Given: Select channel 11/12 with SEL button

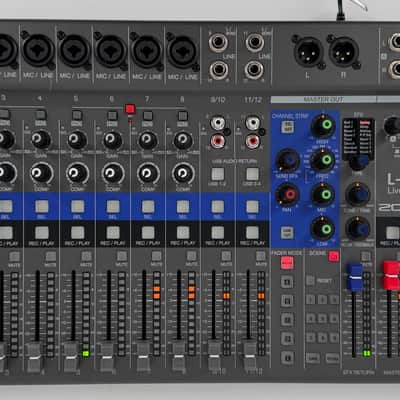Looking at the screenshot, I should pyautogui.click(x=252, y=207).
